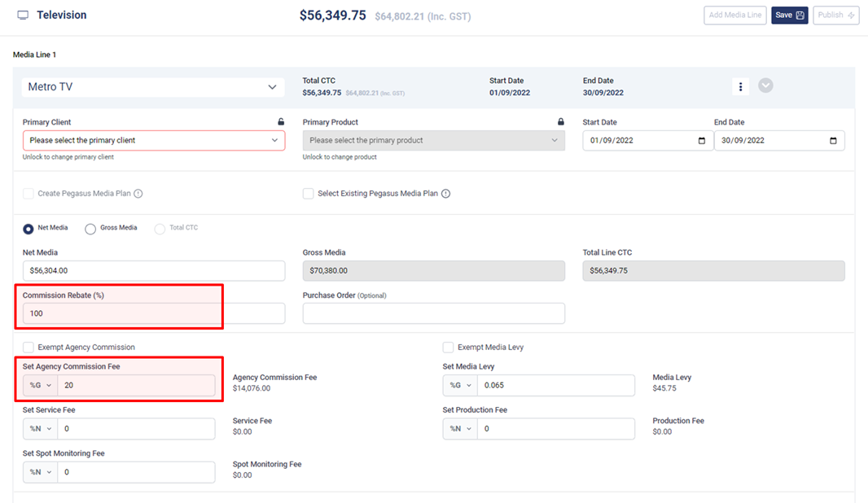Open the Start Date calendar picker icon
Viewport: 868px width, 503px height.
click(702, 141)
